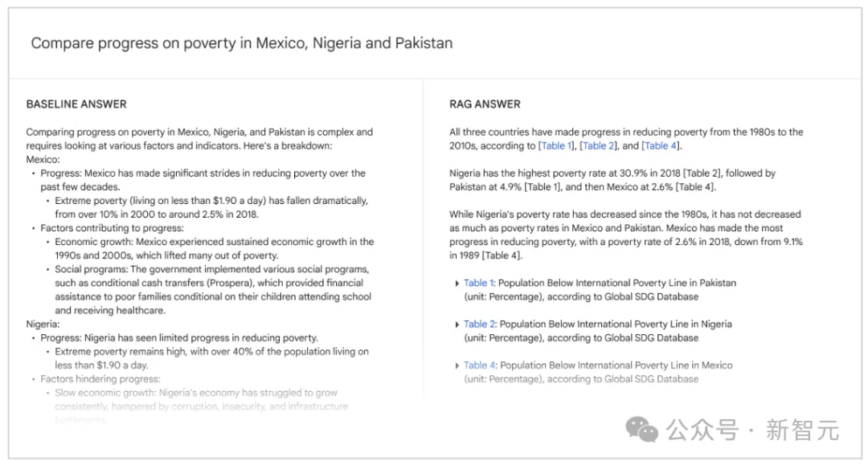The width and height of the screenshot is (868, 465).
Task: Open the blue Table 2 link in first paragraph
Action: point(598,146)
